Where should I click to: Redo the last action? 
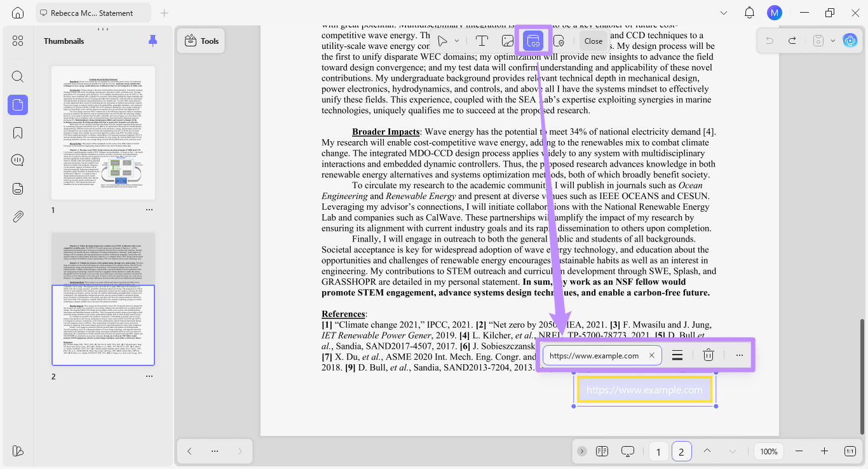pyautogui.click(x=792, y=41)
